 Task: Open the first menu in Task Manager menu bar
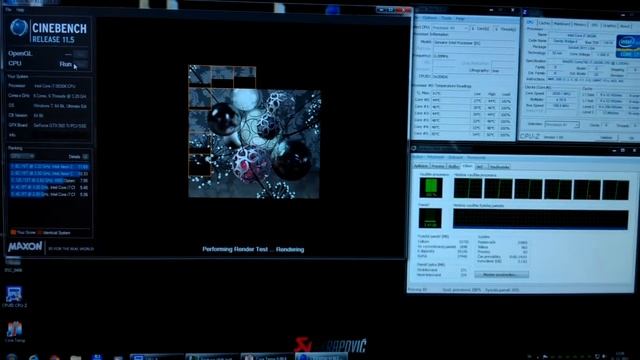click(x=418, y=157)
